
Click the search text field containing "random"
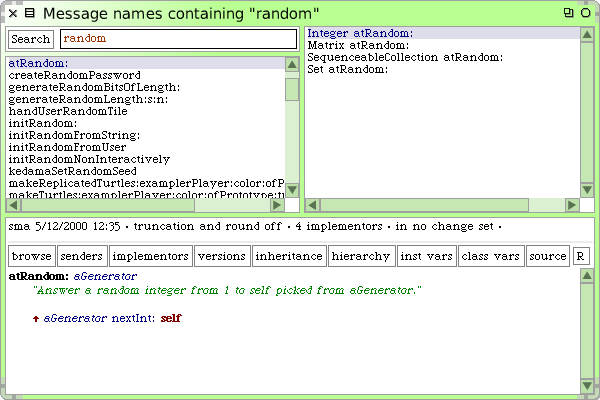coord(178,39)
